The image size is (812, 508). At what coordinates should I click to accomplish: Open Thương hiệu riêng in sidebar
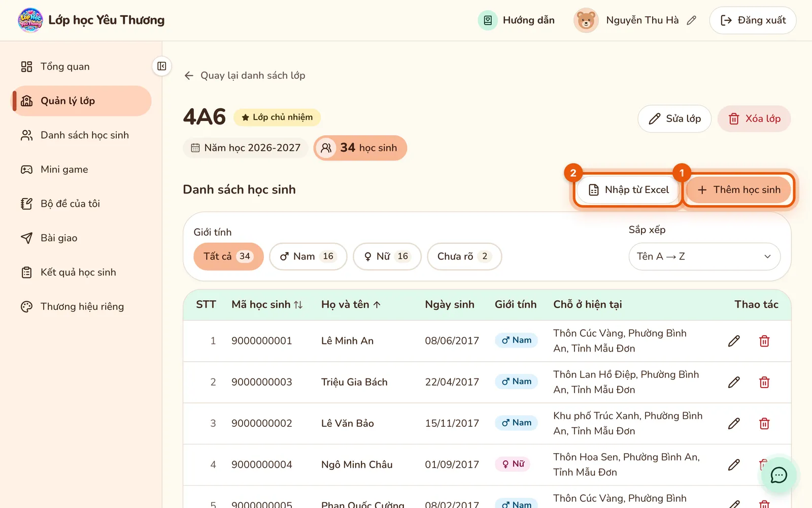tap(81, 307)
